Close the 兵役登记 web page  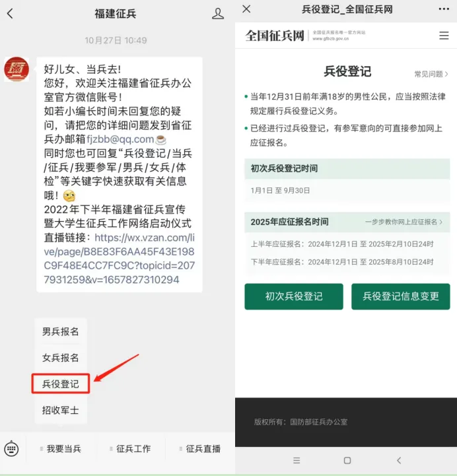pyautogui.click(x=246, y=9)
